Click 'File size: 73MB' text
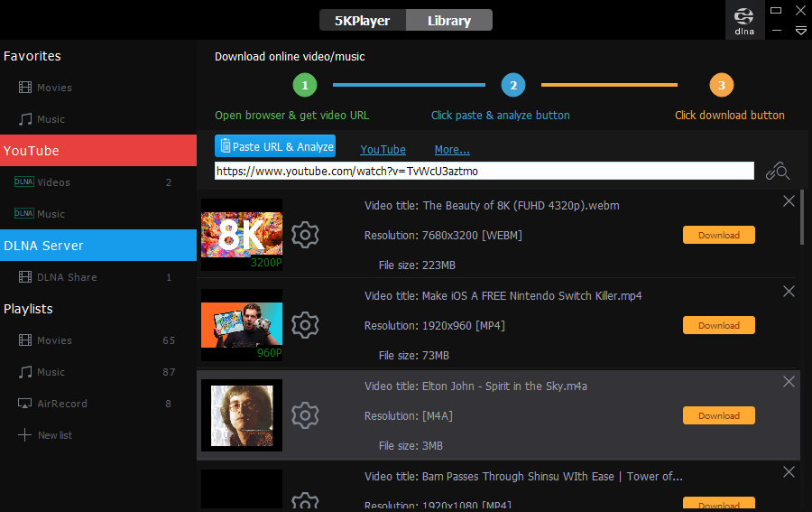The width and height of the screenshot is (812, 512). click(x=414, y=356)
